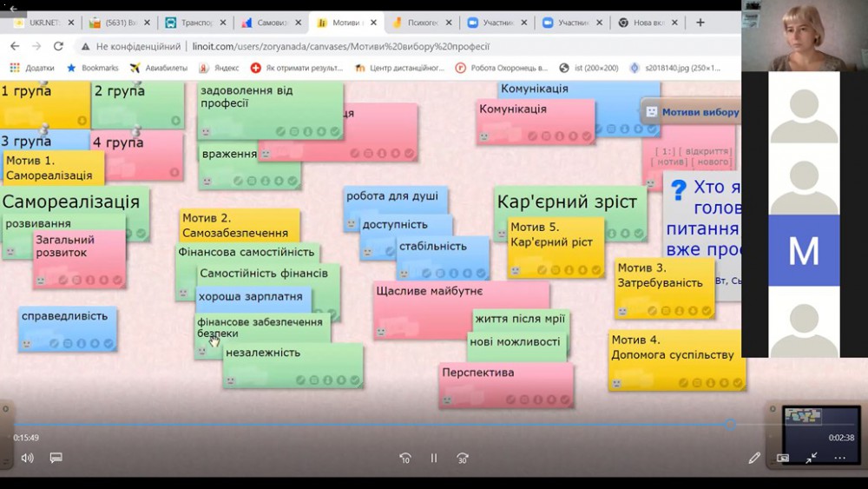Switch to the Психоге browser tab
Screen dimensions: 868x489
click(x=422, y=23)
